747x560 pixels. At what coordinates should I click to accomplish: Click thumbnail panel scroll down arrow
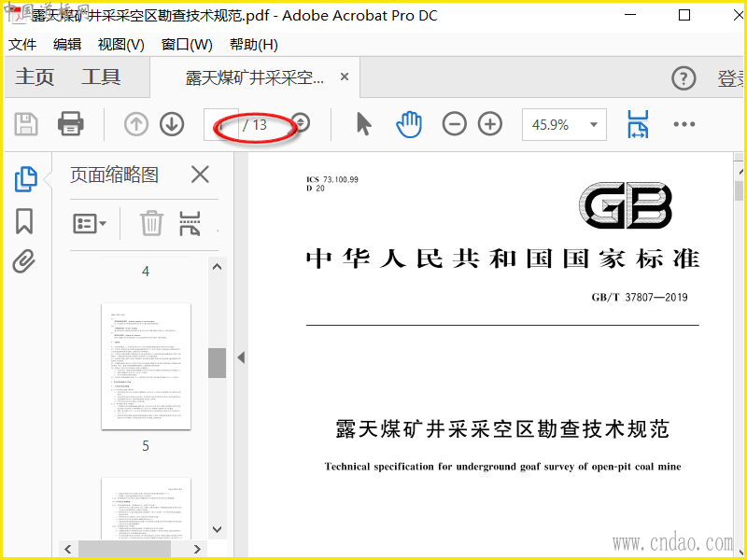(217, 529)
